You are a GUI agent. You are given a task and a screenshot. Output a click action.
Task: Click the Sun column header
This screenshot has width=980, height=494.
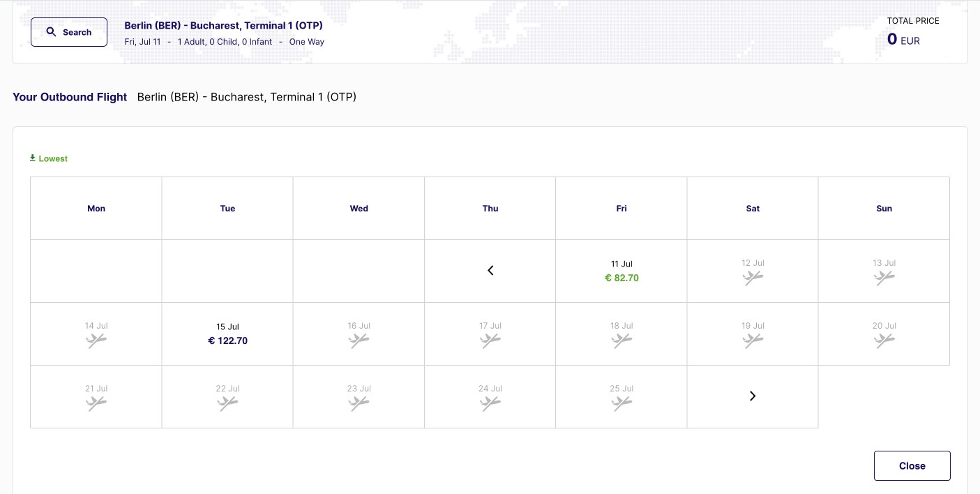click(884, 209)
